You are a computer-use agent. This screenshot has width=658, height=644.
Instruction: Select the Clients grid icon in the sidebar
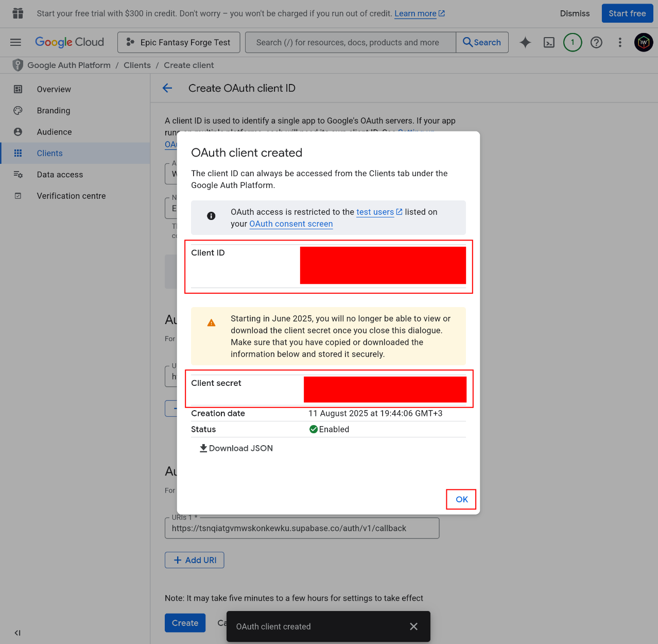[x=18, y=153]
